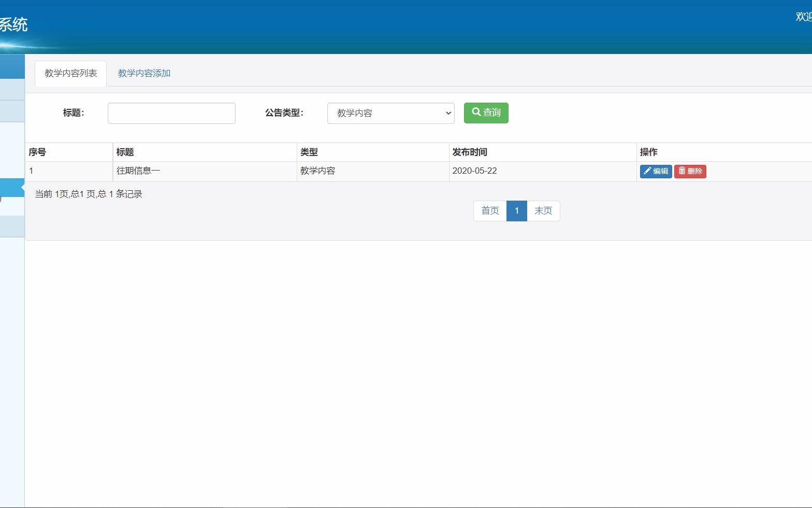The image size is (812, 508).
Task: Click the green 查询 search button
Action: [x=486, y=112]
